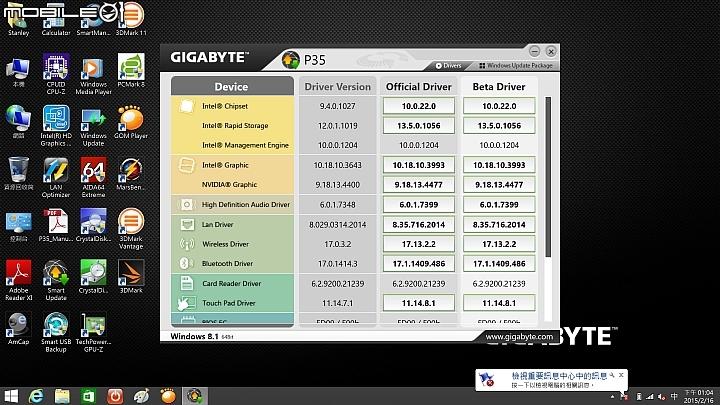Open Adobe Reader XI desktop icon

(18, 280)
